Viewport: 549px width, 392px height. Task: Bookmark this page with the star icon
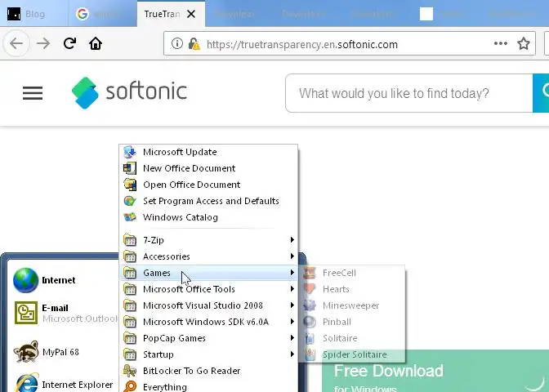[x=524, y=44]
